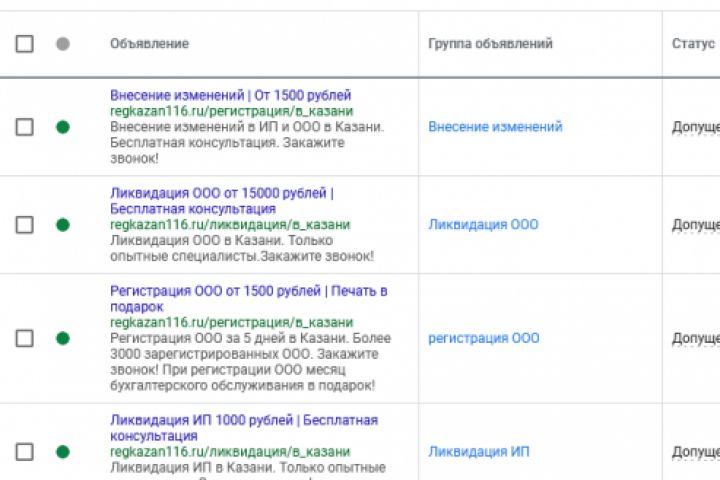720x480 pixels.
Task: Go to регистрация ООО ad group
Action: [x=483, y=338]
